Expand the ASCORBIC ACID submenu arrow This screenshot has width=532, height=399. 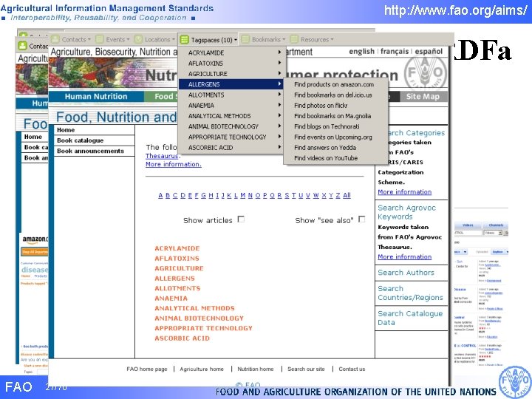pos(279,147)
